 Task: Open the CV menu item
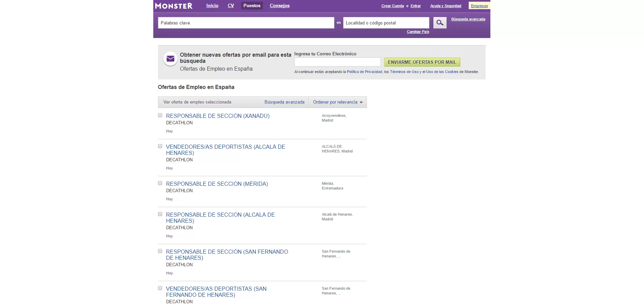tap(231, 5)
